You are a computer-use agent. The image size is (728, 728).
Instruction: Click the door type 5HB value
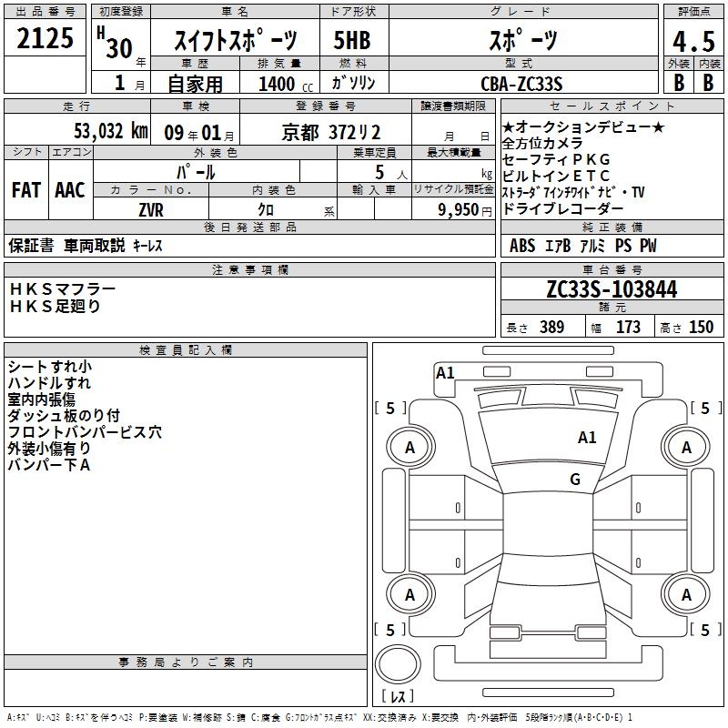point(352,40)
